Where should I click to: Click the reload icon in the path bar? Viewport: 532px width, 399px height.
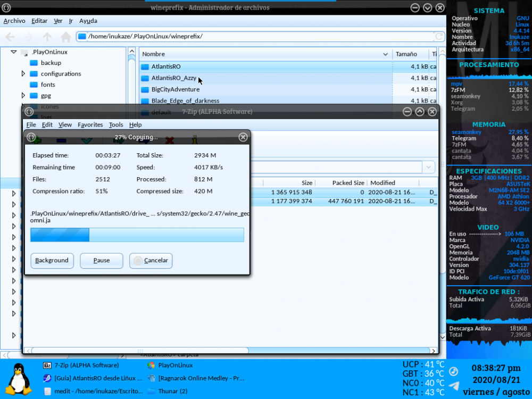(439, 37)
